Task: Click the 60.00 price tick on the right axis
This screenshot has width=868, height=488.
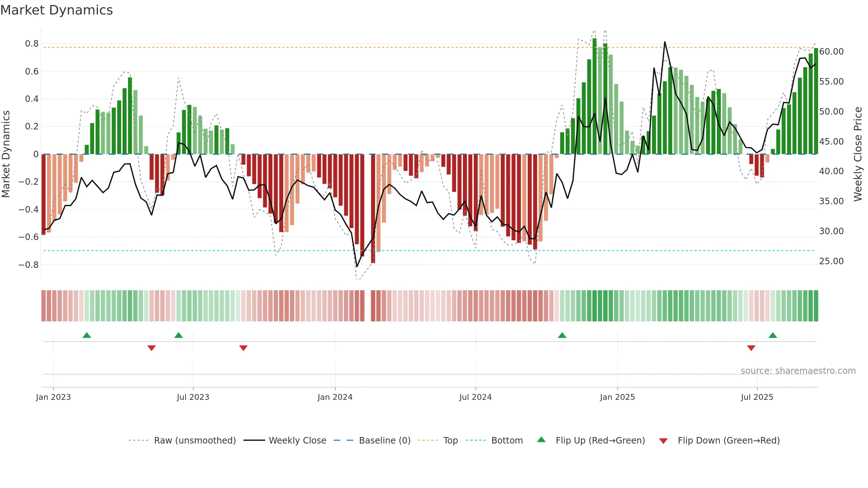Action: click(x=831, y=52)
